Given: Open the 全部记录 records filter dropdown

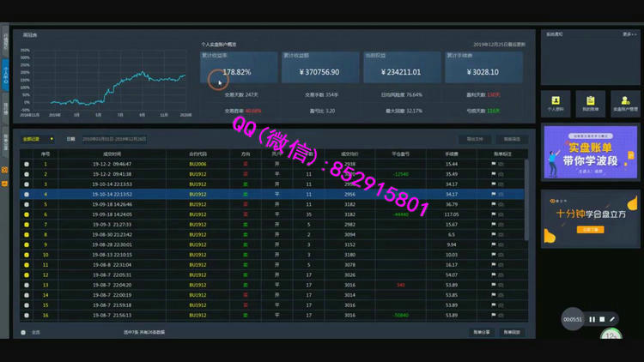Looking at the screenshot, I should pos(39,138).
